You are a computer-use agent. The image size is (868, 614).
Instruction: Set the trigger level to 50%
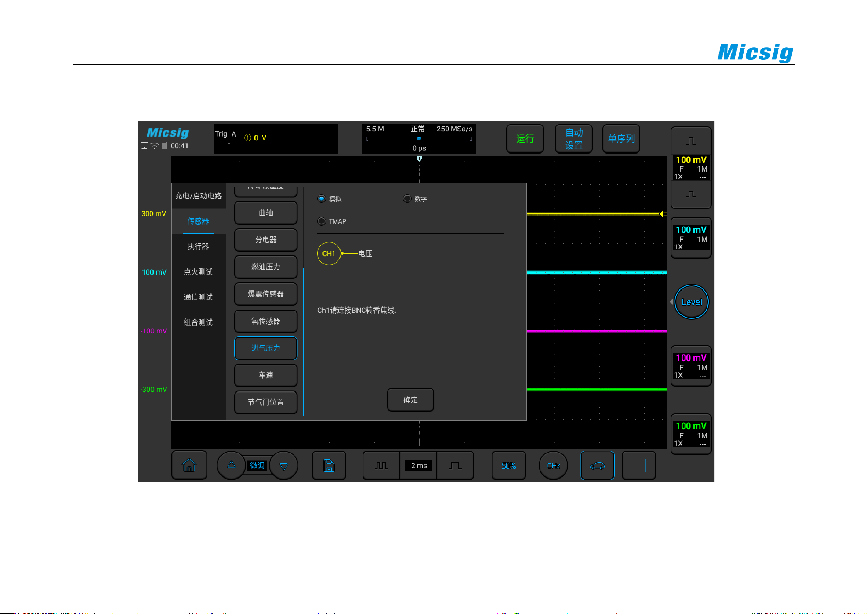point(509,466)
